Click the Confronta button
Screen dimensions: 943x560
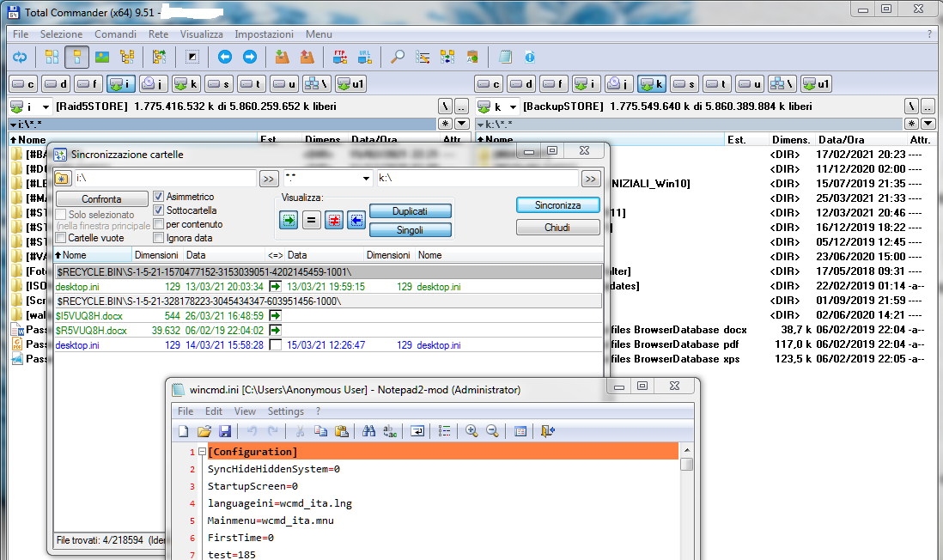(x=101, y=199)
